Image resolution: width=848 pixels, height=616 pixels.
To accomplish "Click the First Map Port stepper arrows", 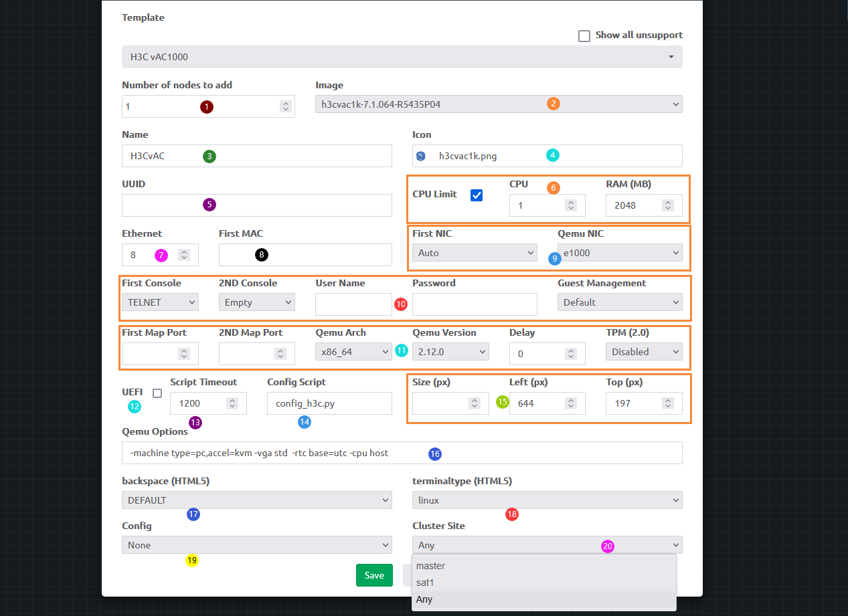I will click(x=184, y=354).
